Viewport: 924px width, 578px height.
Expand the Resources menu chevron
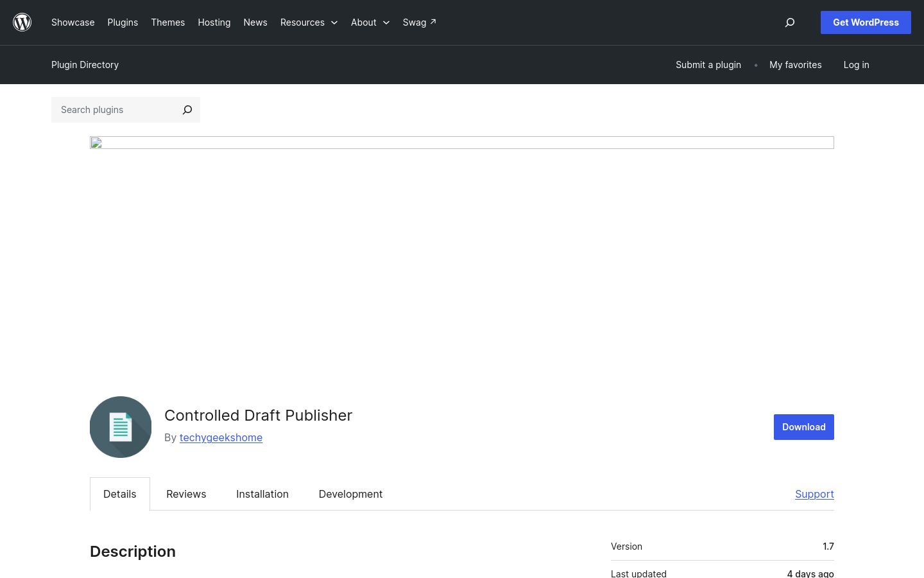tap(334, 22)
